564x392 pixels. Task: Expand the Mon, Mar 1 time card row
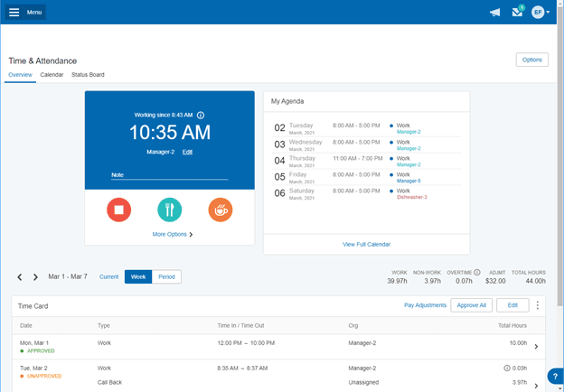point(536,346)
